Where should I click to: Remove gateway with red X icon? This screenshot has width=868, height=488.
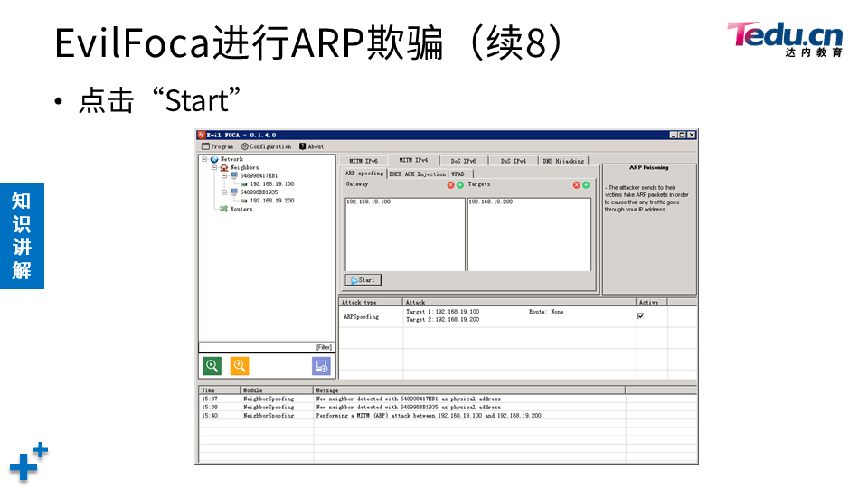pyautogui.click(x=450, y=184)
